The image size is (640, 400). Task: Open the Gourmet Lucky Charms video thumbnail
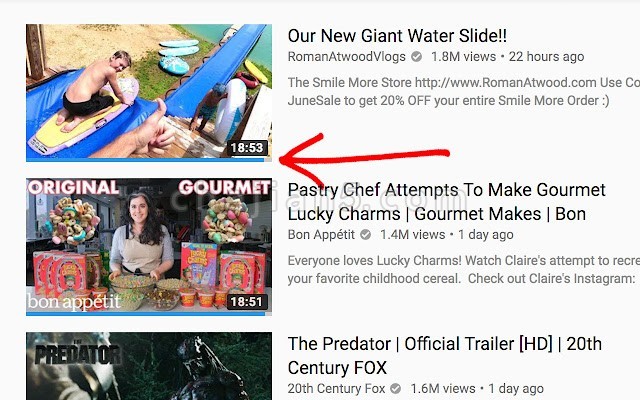tap(149, 247)
